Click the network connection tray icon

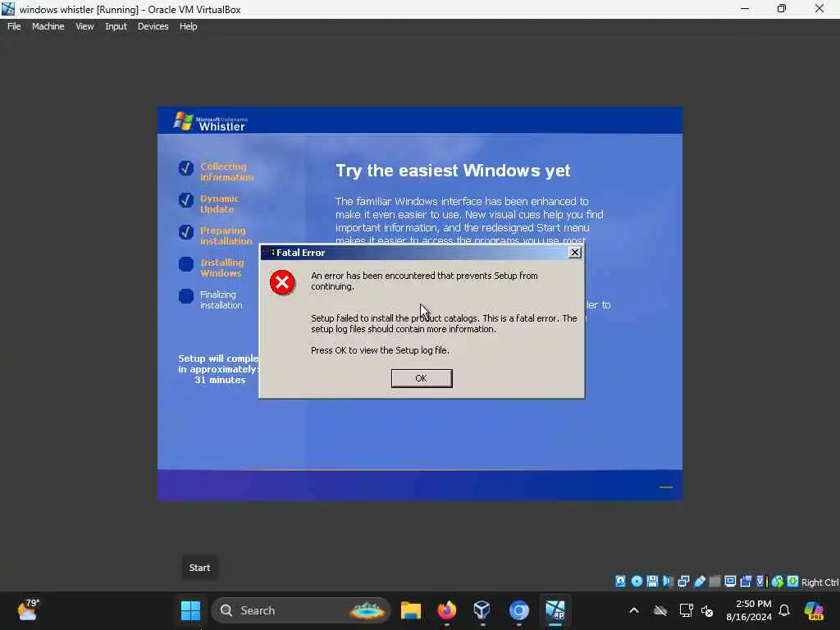point(686,610)
